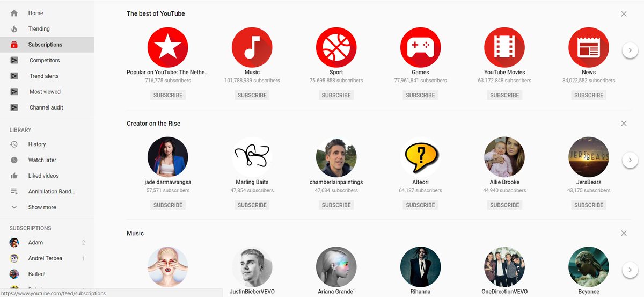Open Andrei Terbea's avatar in subscriptions

click(14, 258)
